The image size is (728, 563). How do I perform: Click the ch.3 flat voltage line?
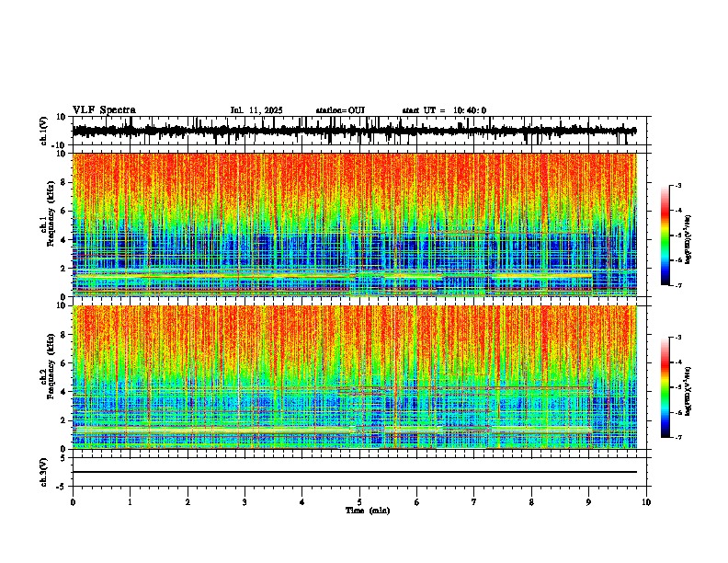(x=354, y=472)
